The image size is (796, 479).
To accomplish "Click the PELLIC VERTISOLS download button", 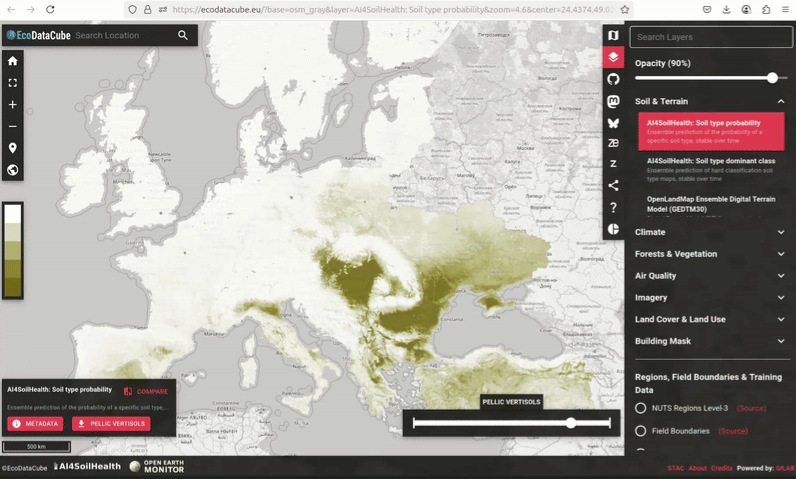I will [x=111, y=424].
